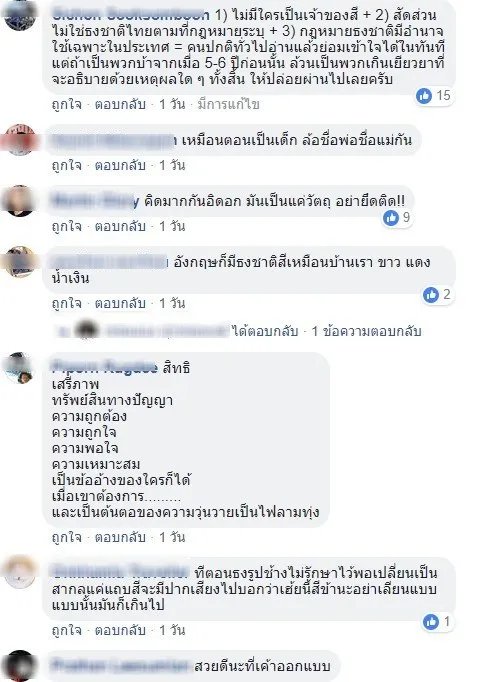This screenshot has width=487, height=682.
Task: Open avatar beside the สวยดีนะที่เค้าออกแบบ comment
Action: 20,666
